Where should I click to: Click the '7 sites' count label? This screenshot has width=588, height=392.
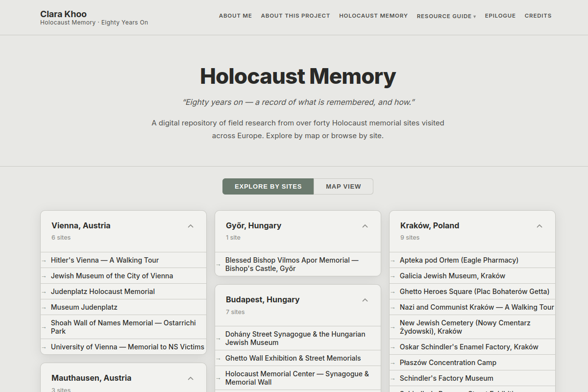tap(235, 312)
